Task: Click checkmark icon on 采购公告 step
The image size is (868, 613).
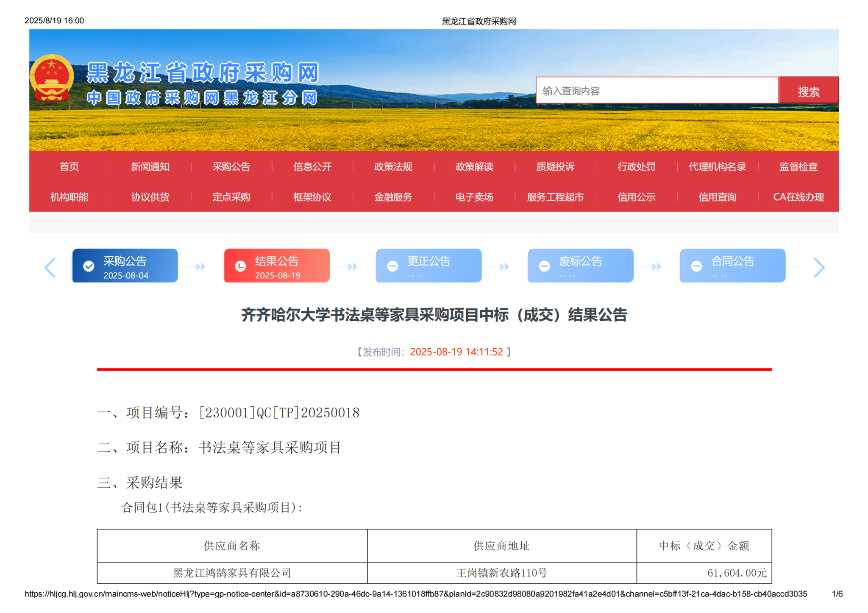Action: [x=89, y=266]
